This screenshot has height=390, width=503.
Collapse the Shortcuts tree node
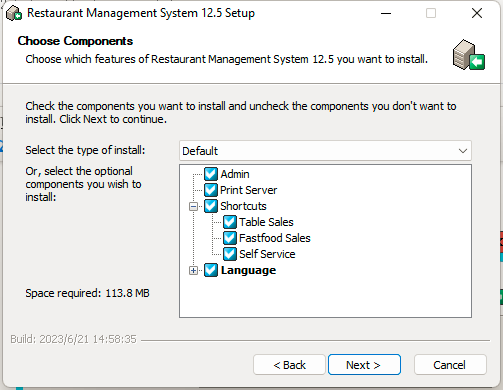(193, 206)
